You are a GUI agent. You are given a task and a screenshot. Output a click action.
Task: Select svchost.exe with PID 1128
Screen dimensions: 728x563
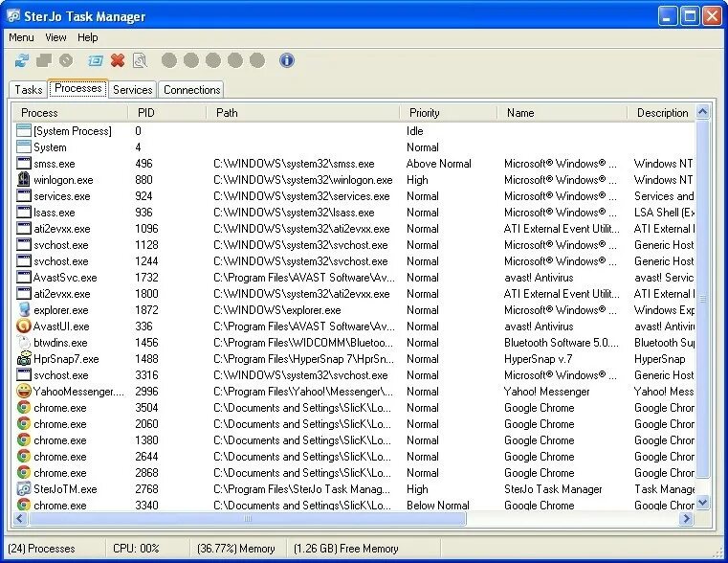click(354, 245)
